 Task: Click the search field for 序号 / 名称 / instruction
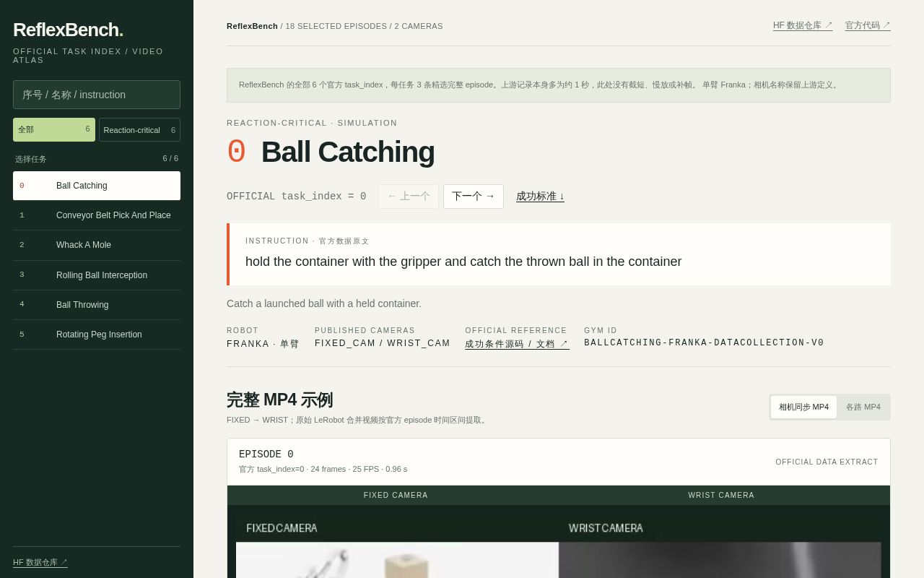[97, 95]
